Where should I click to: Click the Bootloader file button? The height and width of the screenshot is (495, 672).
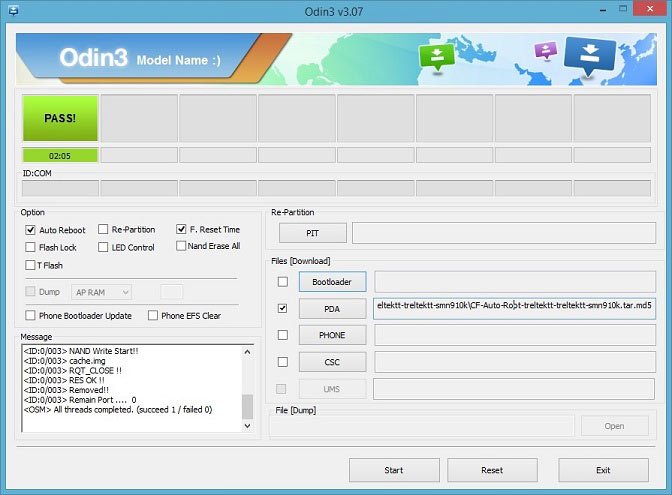[332, 282]
